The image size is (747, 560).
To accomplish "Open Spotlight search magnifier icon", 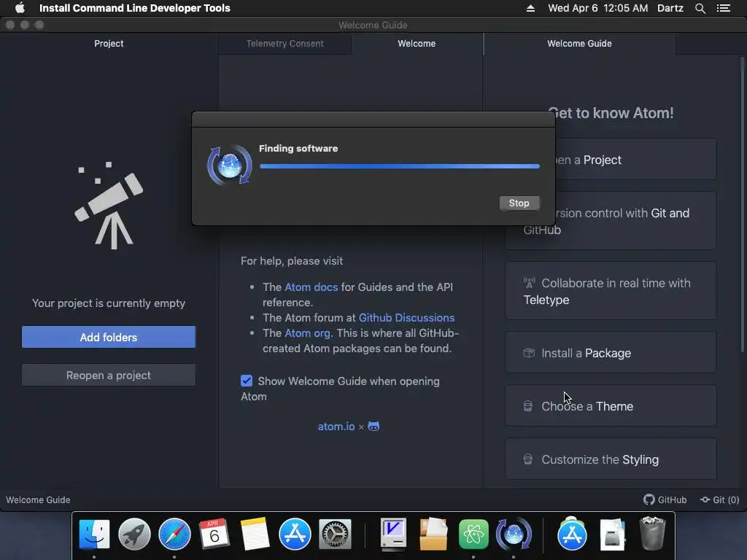I will 700,8.
